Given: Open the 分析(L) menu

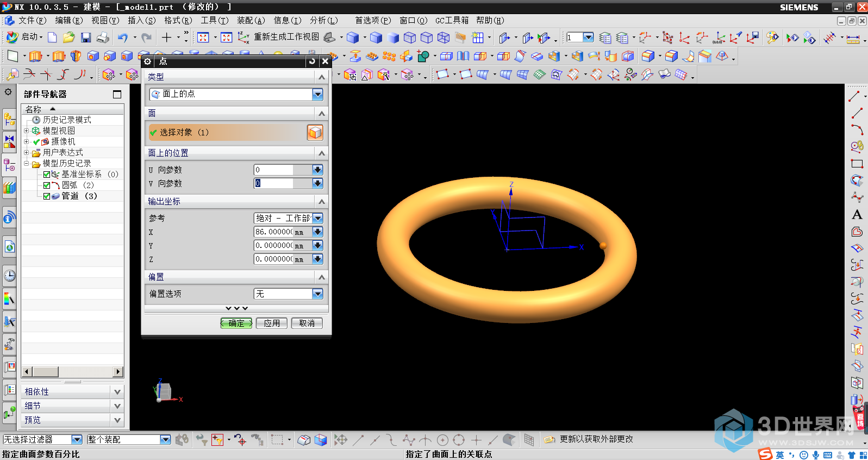Looking at the screenshot, I should point(324,20).
